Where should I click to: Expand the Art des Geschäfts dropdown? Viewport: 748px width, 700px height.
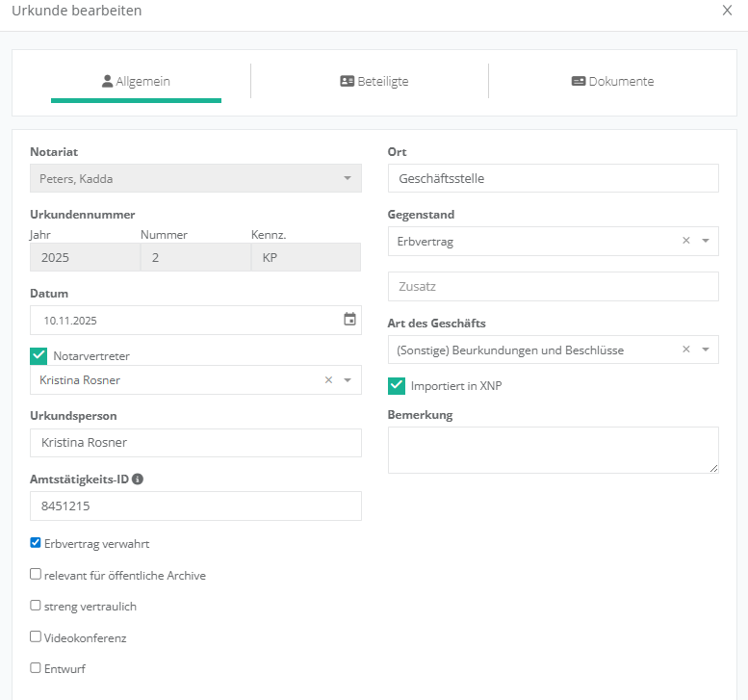coord(706,350)
